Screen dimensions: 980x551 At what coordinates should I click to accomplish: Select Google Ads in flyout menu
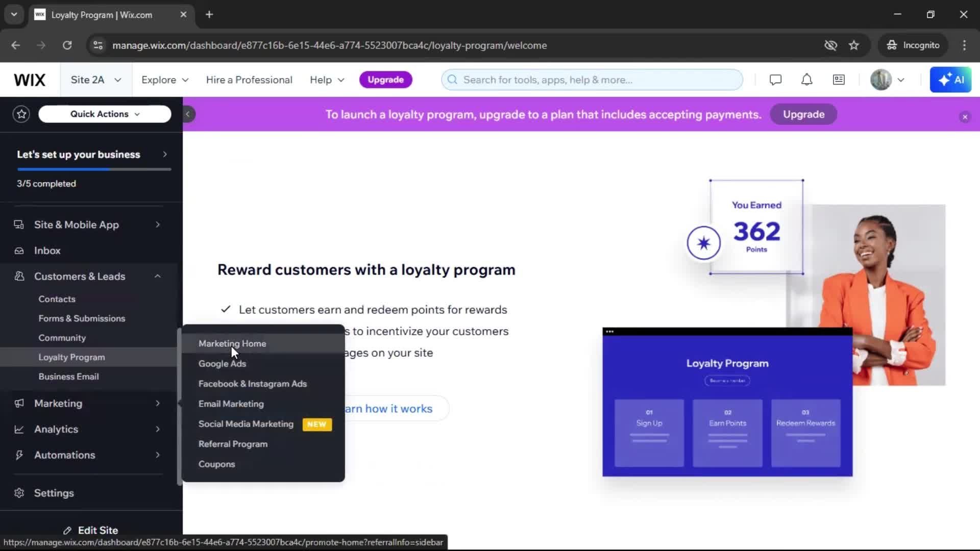pyautogui.click(x=263, y=364)
